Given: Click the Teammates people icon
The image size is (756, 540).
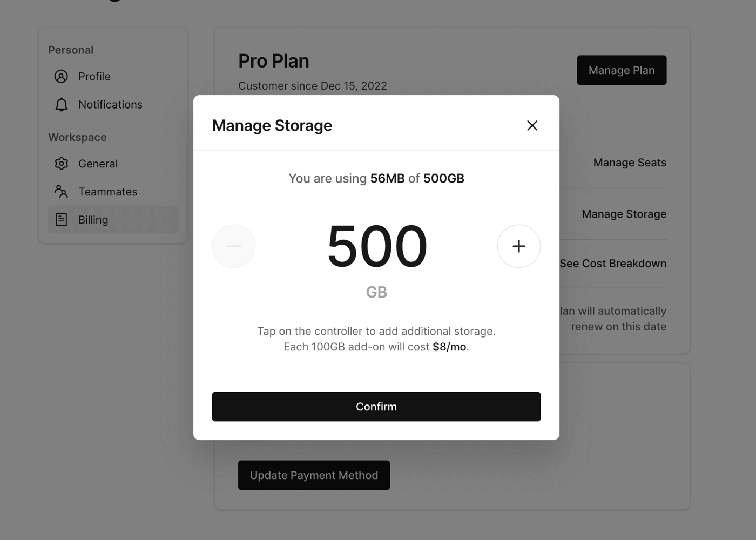Looking at the screenshot, I should 62,192.
